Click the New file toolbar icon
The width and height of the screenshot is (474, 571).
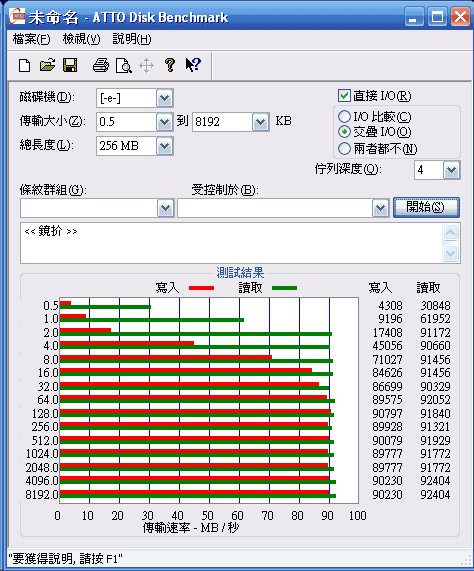coord(24,66)
